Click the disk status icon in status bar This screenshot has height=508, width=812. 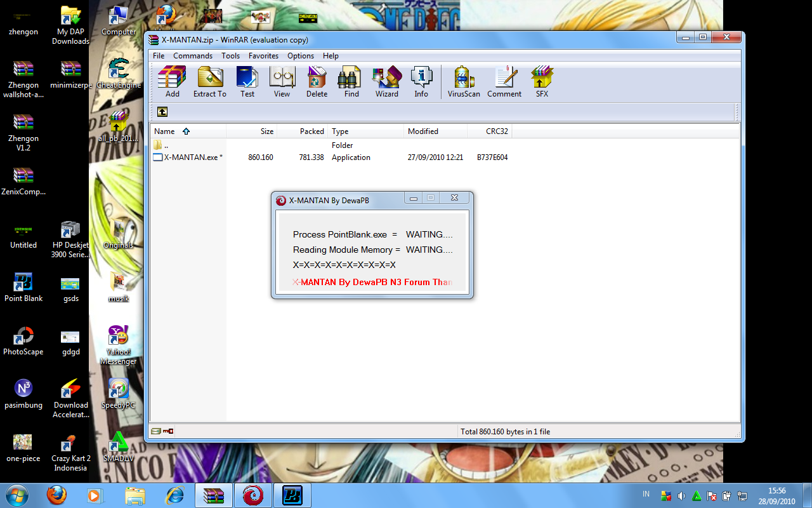(155, 431)
